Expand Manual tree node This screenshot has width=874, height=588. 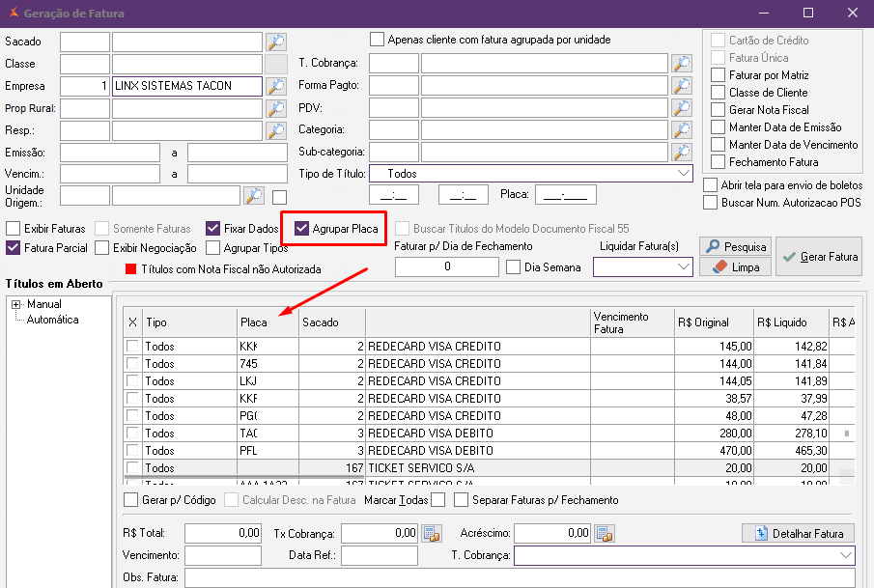(x=15, y=304)
